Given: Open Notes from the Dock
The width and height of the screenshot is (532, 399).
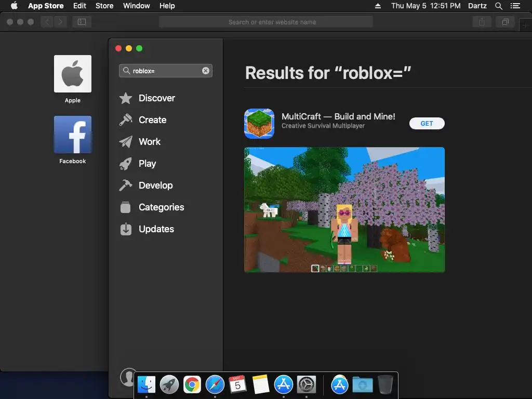Looking at the screenshot, I should [261, 385].
